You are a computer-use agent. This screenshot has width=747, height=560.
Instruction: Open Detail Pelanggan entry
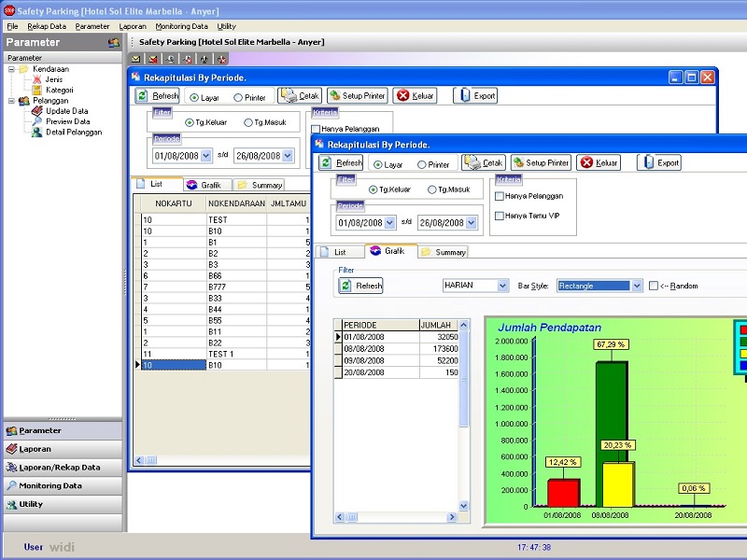(x=37, y=133)
